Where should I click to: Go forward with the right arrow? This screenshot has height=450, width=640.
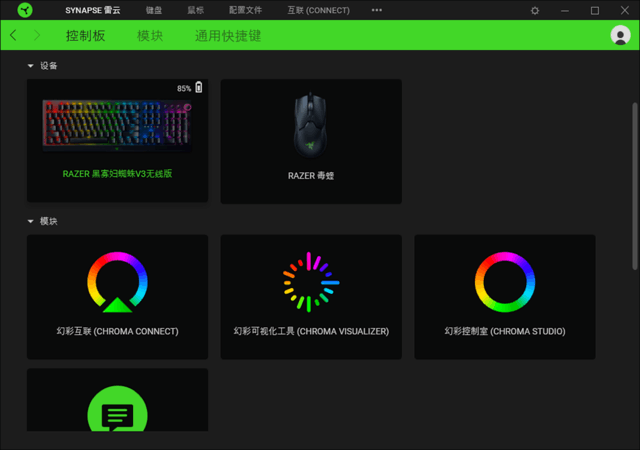tap(37, 36)
